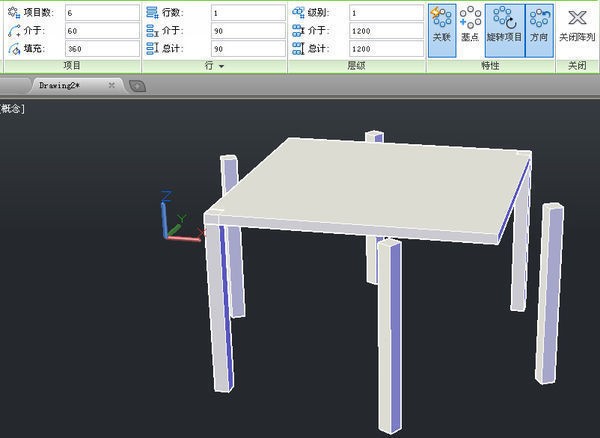Click the levels 介于 spacing icon
The width and height of the screenshot is (600, 438).
(299, 31)
